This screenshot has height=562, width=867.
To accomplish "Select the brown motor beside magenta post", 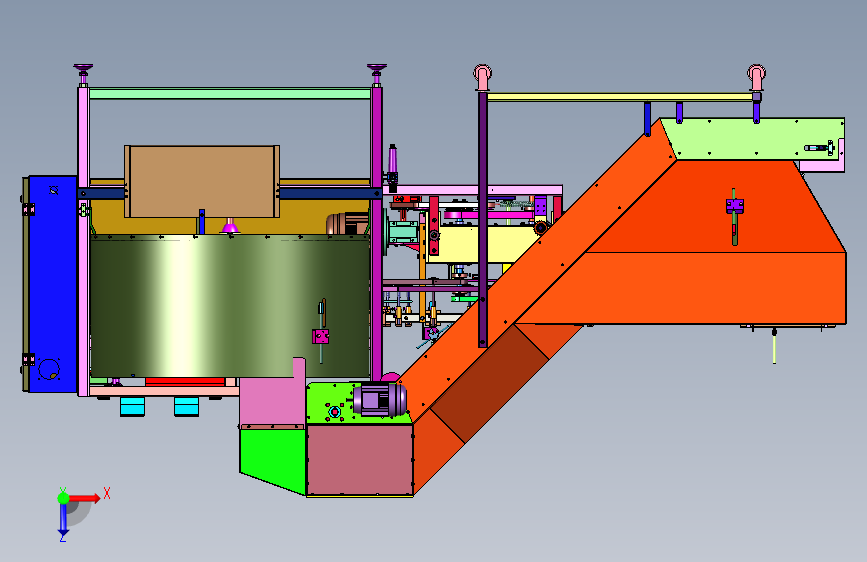I will [347, 223].
